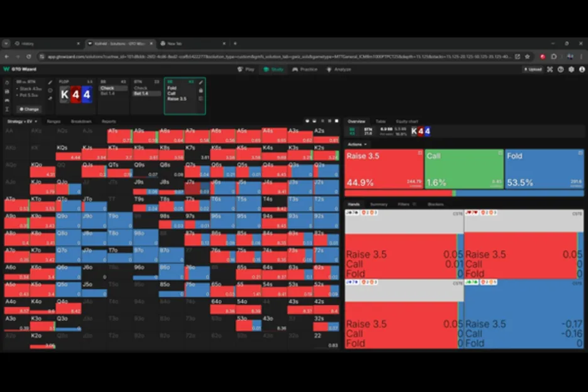Click the Upload button
The image size is (588, 392).
point(533,69)
